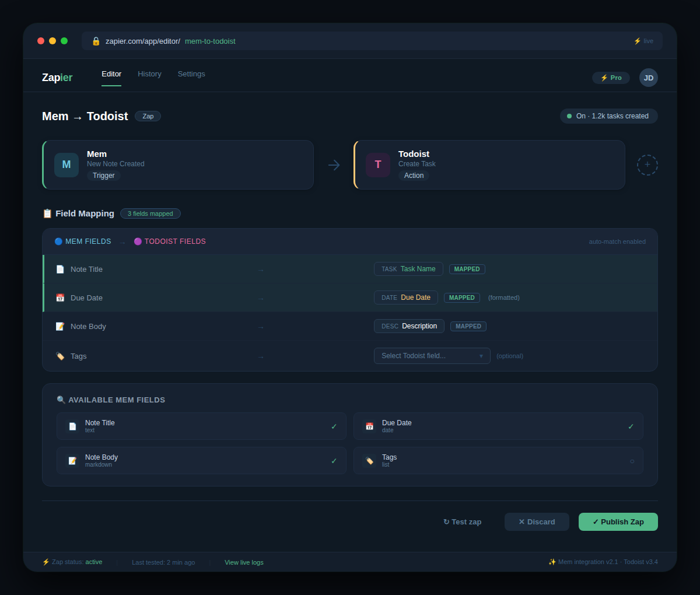Toggle the zap On status pill
Screen dimensions: 700x595
click(609, 116)
